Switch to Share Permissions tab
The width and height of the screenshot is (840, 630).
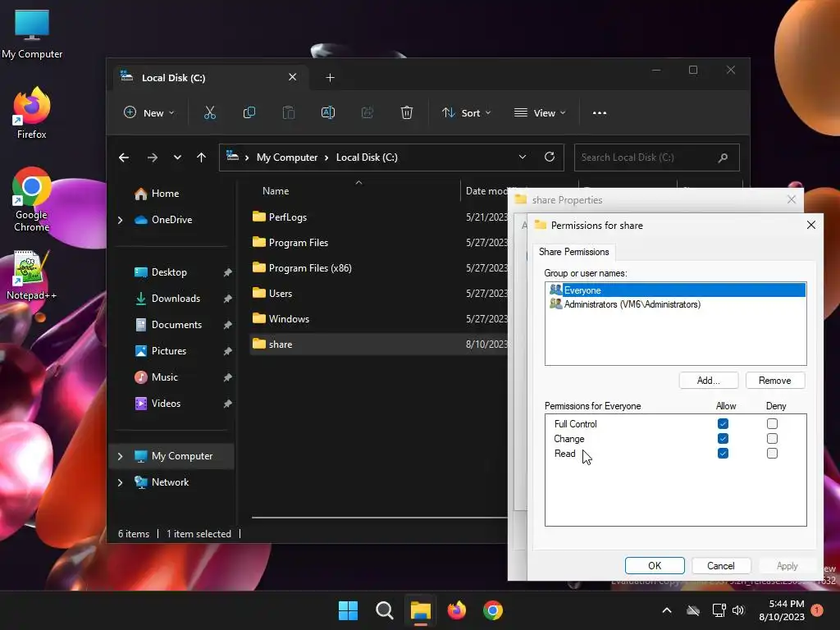[x=573, y=252]
